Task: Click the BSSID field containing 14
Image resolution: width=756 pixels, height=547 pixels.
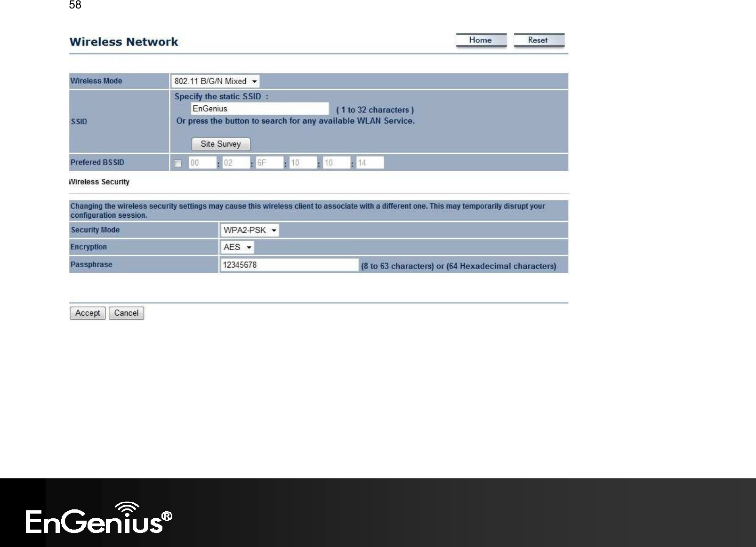Action: [370, 163]
